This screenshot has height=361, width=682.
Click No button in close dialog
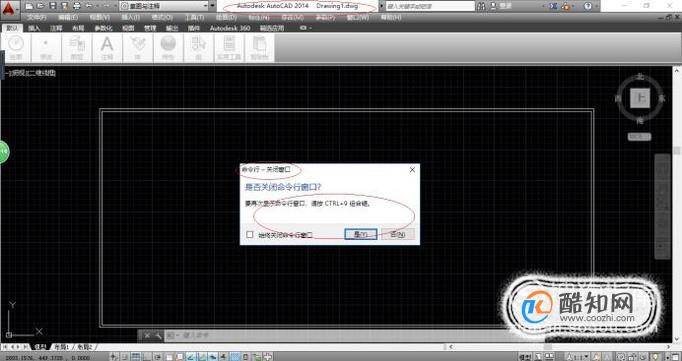tap(398, 234)
